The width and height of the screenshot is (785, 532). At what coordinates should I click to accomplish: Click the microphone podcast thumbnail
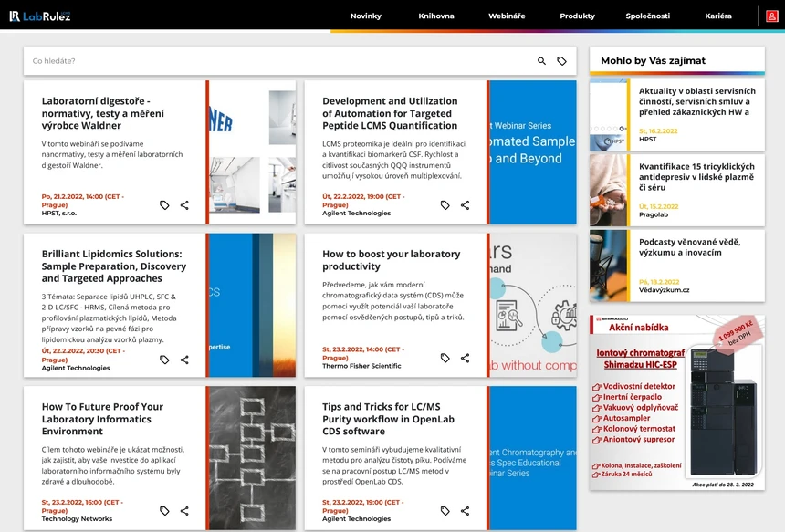[608, 266]
